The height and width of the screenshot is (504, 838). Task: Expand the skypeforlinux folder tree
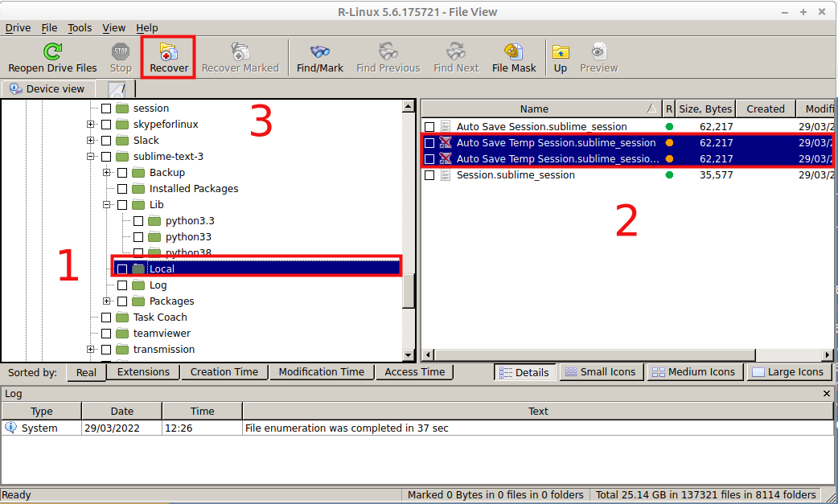[x=91, y=124]
